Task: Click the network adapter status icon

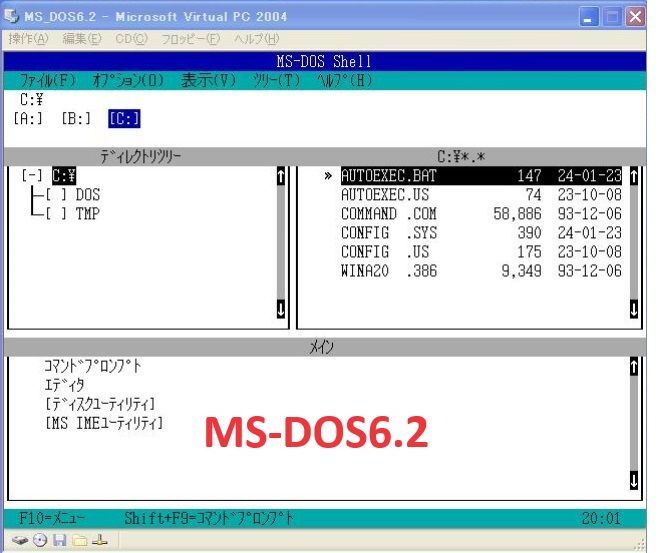Action: [x=100, y=540]
